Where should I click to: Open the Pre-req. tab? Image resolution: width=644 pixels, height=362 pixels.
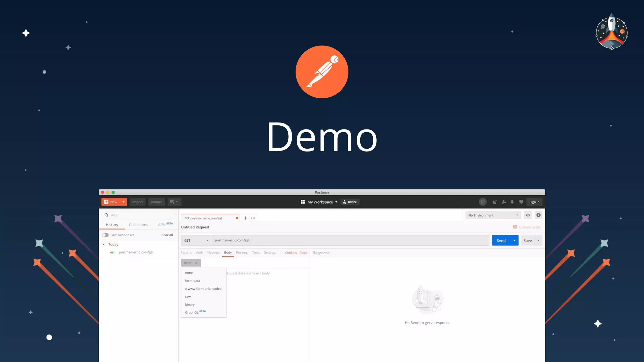(242, 253)
